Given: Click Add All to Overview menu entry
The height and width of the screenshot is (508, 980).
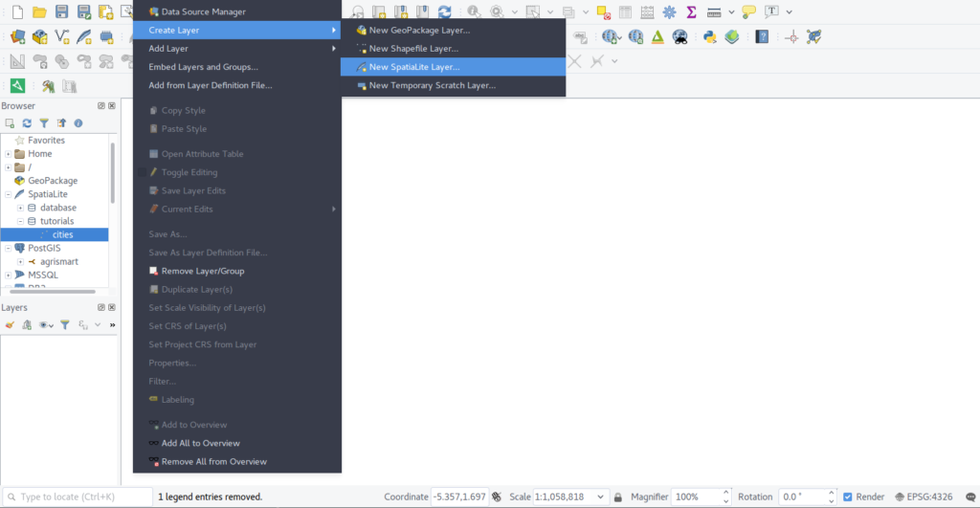Looking at the screenshot, I should click(237, 443).
